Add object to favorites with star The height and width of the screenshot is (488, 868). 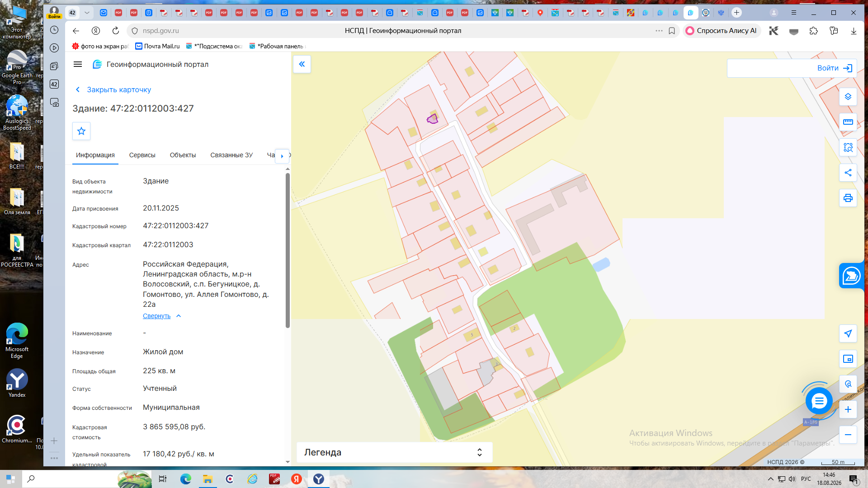coord(81,131)
